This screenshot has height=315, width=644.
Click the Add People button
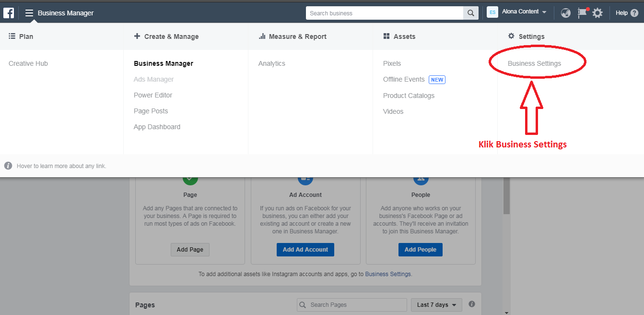coord(421,250)
